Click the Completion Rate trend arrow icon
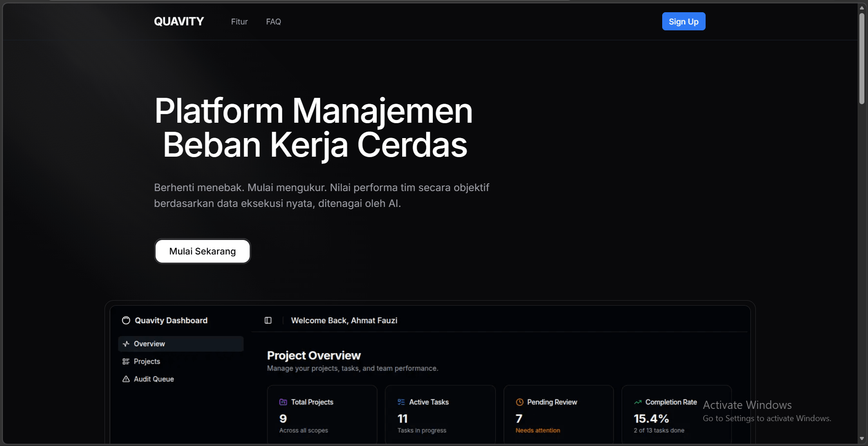 point(638,402)
